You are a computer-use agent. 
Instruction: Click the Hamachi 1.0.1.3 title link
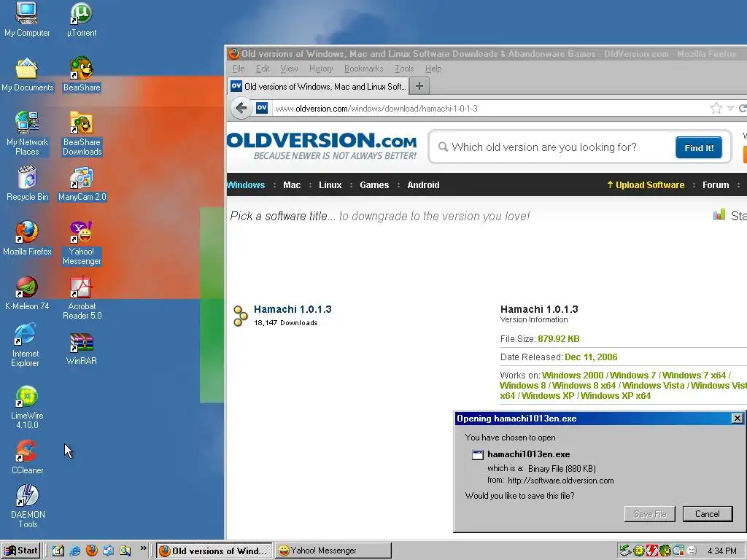pos(293,309)
